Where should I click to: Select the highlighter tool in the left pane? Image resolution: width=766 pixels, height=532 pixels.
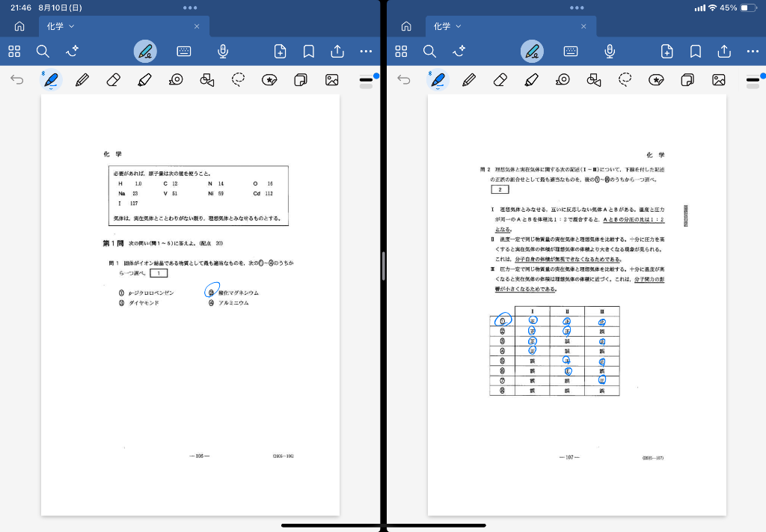[x=144, y=80]
